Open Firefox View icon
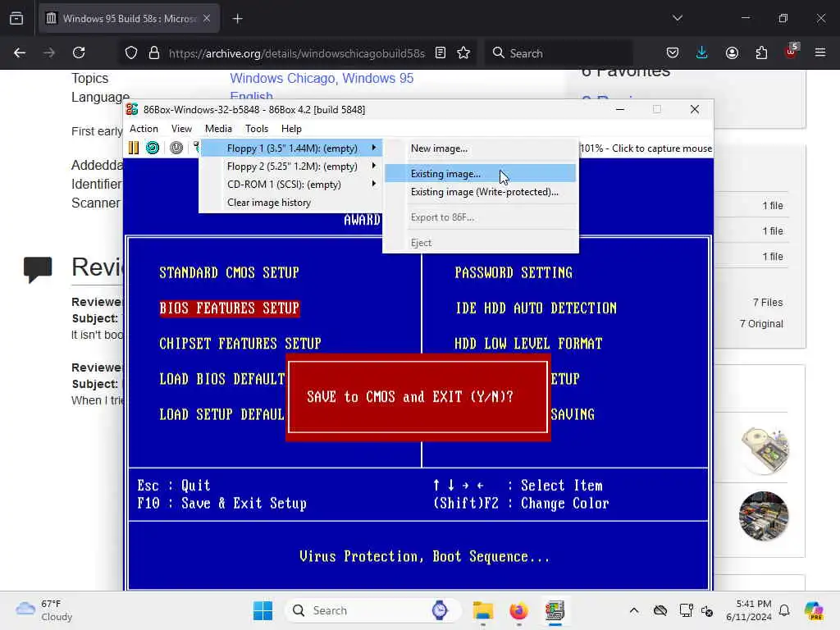This screenshot has width=840, height=630. click(x=16, y=19)
